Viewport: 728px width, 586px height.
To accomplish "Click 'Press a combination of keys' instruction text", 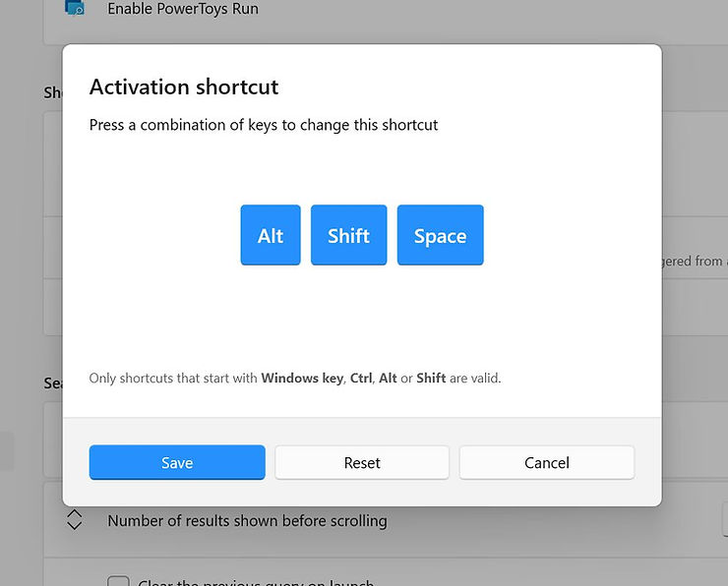I will [264, 125].
